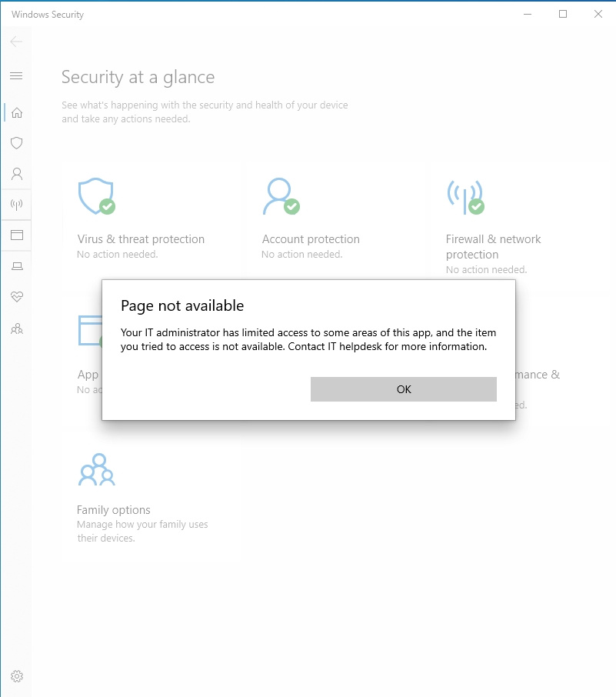Click the Account protection tile icon
Screen dimensions: 616x697
click(x=281, y=196)
